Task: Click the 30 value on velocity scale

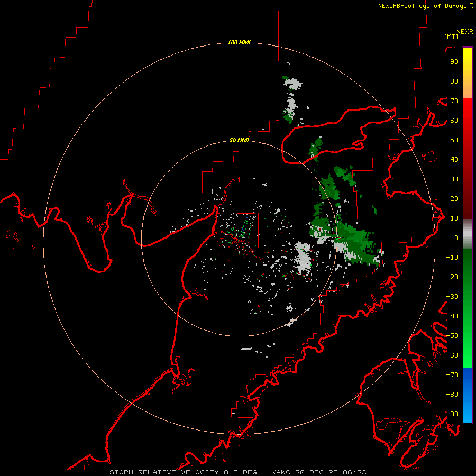Action: click(x=454, y=179)
